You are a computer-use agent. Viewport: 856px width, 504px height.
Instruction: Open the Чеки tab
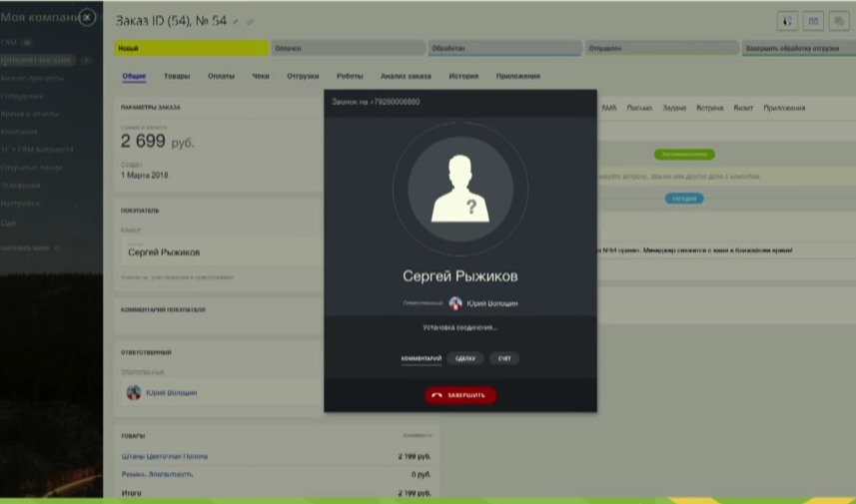261,76
